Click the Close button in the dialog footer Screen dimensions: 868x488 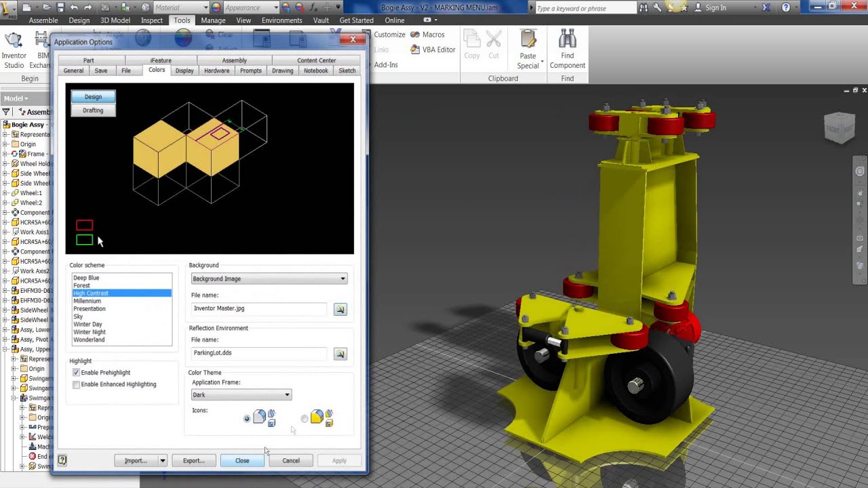coord(242,461)
